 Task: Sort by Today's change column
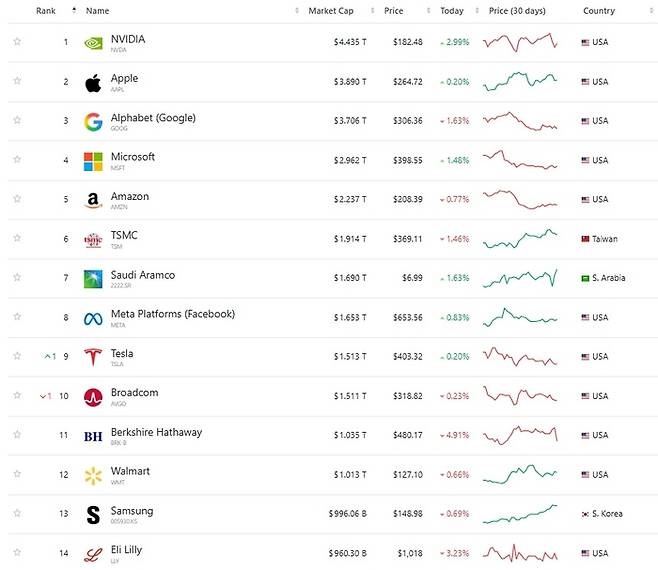click(x=452, y=11)
